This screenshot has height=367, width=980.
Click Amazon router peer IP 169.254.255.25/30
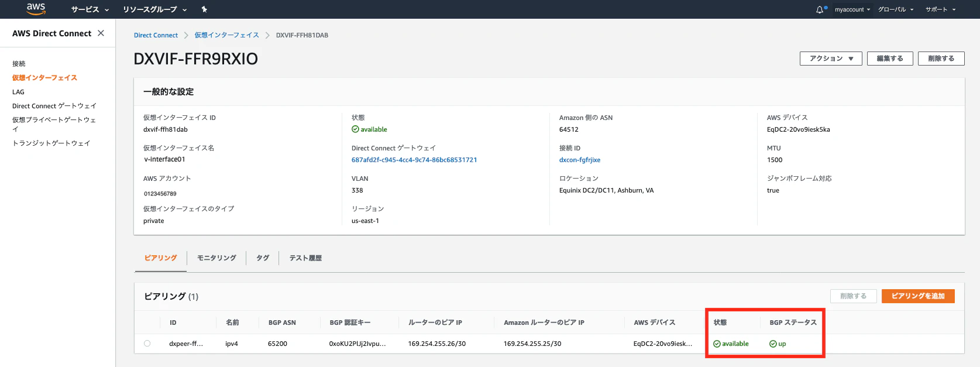(532, 344)
